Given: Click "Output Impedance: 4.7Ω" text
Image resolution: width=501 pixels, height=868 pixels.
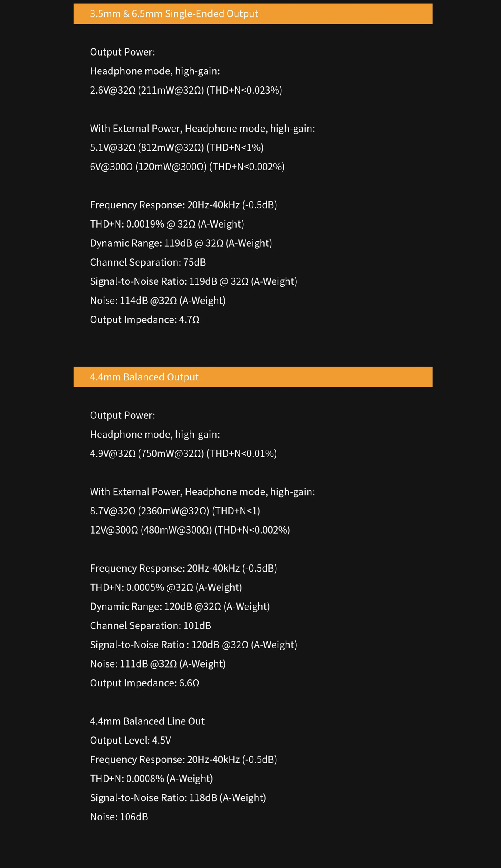Looking at the screenshot, I should 144,320.
